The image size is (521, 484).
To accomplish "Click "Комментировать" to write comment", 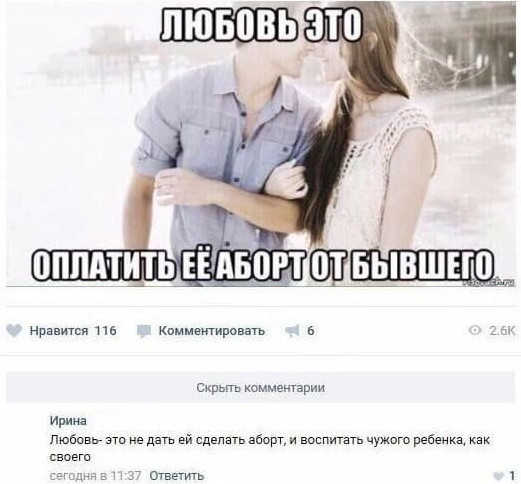I will (212, 331).
